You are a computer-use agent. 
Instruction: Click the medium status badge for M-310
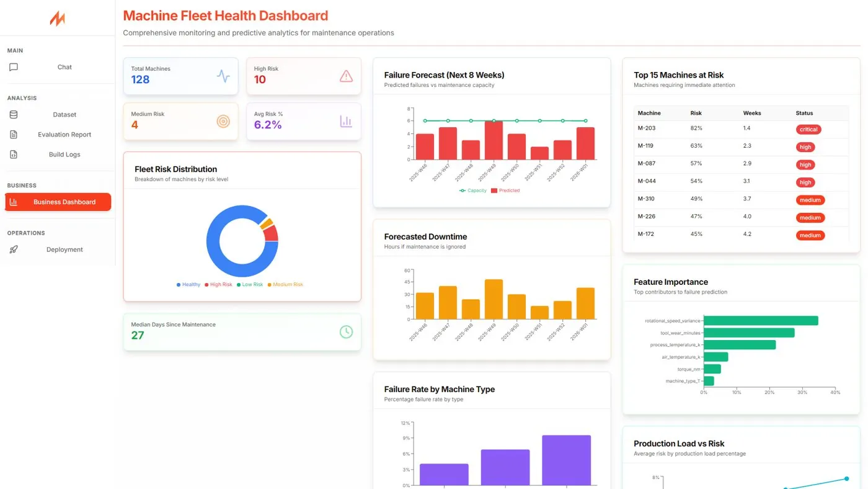click(810, 200)
